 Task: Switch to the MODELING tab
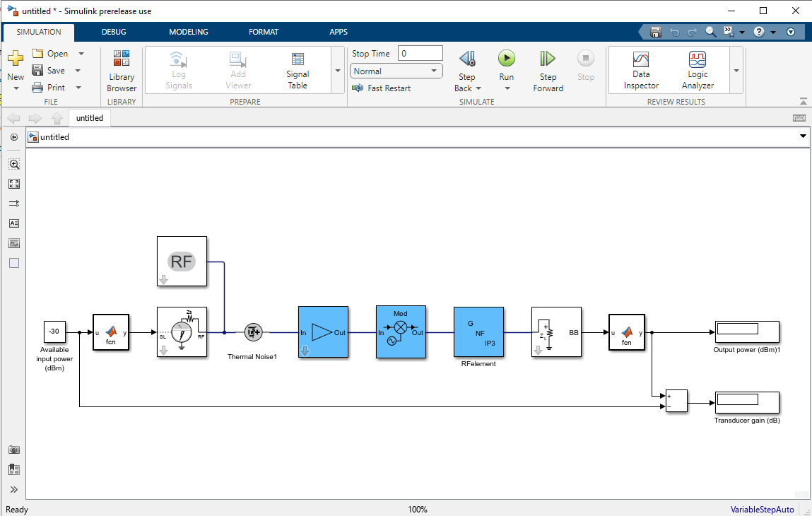[x=189, y=32]
